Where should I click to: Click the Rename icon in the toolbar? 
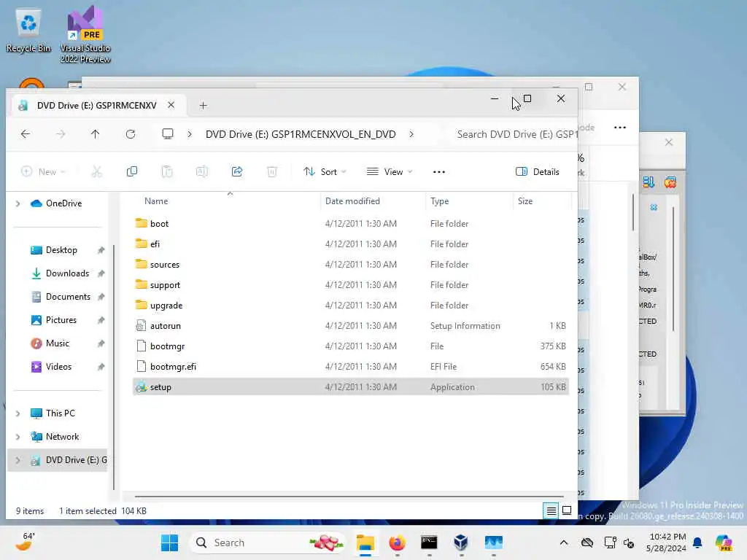202,171
